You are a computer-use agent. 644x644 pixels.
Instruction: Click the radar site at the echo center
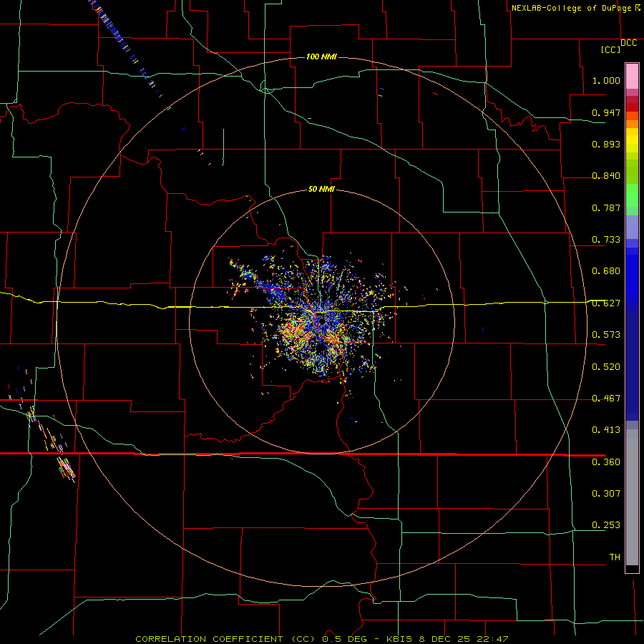coord(323,323)
